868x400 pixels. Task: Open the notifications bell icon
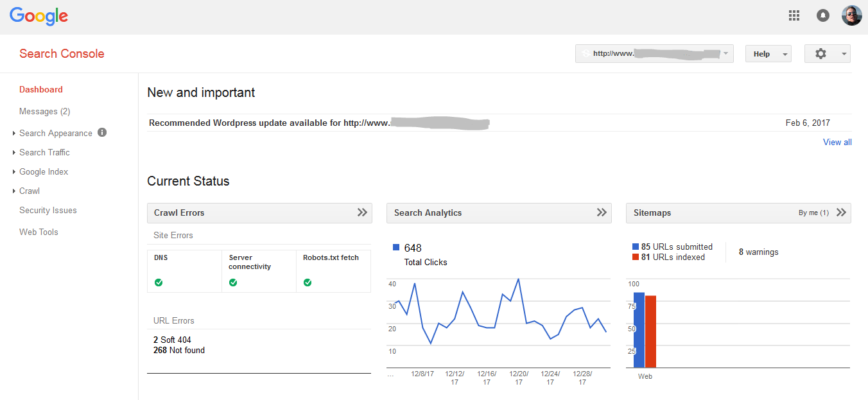click(823, 15)
